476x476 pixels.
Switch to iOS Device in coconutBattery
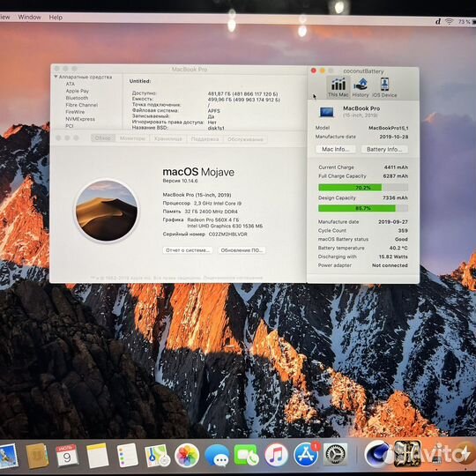point(384,87)
